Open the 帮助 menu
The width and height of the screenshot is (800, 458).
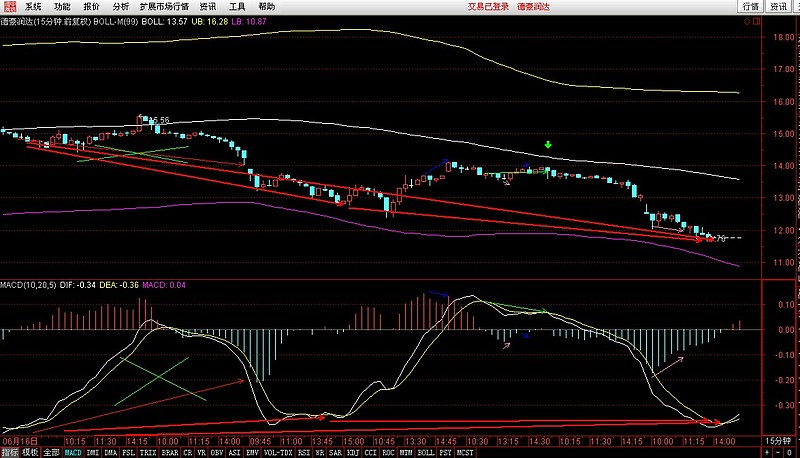[266, 7]
